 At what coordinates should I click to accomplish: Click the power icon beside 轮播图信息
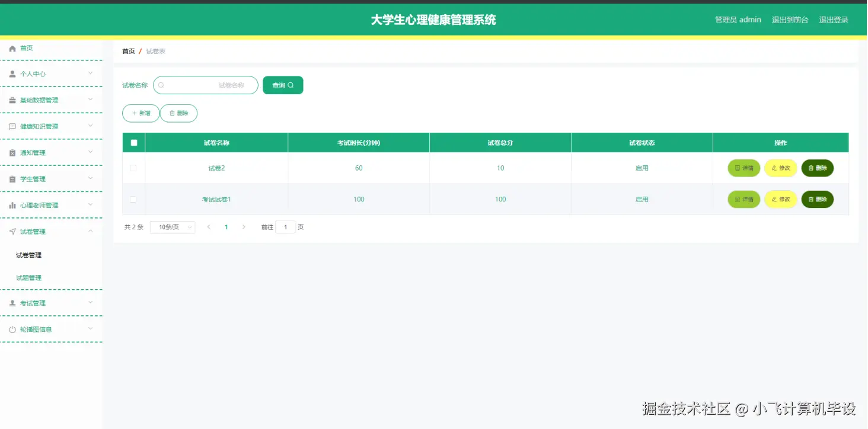(x=12, y=329)
